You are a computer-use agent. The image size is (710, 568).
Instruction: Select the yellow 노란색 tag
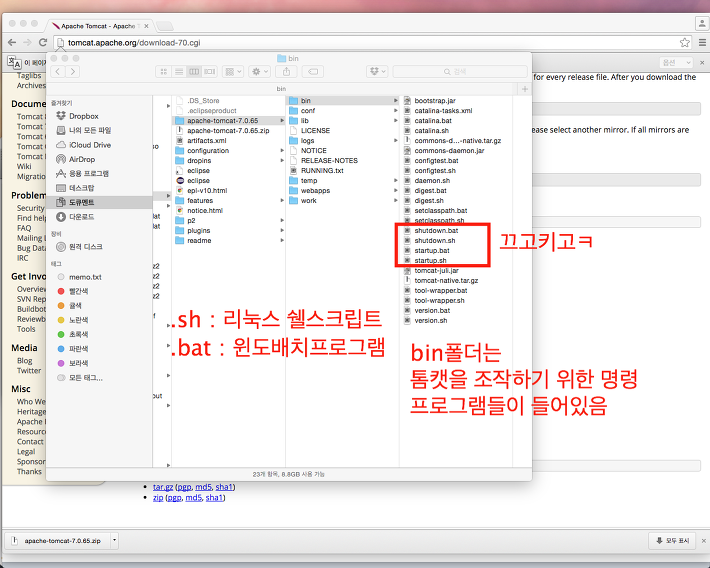(72, 320)
